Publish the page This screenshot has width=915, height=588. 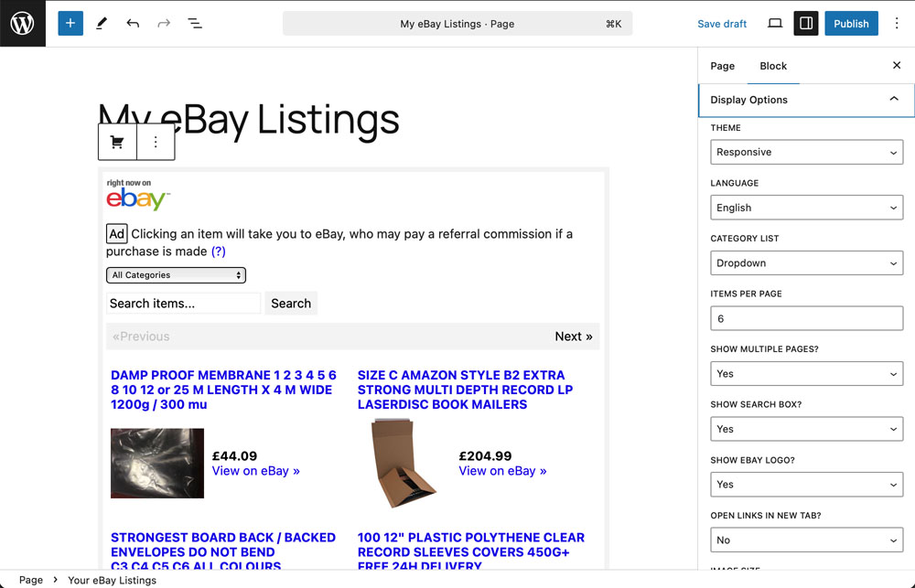[851, 24]
